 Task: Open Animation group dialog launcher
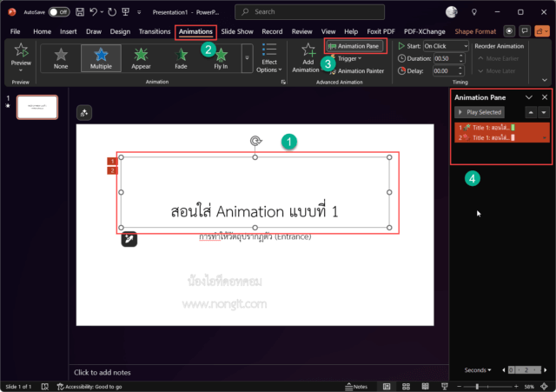coord(283,83)
